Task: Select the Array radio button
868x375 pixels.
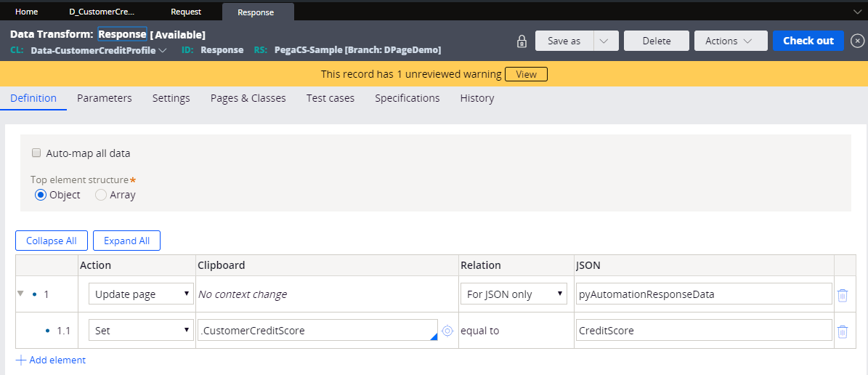Action: (101, 195)
